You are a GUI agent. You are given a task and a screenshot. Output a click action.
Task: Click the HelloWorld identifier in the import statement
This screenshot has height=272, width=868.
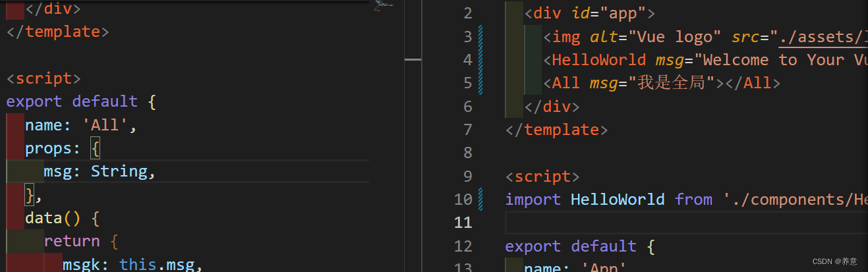(x=618, y=199)
